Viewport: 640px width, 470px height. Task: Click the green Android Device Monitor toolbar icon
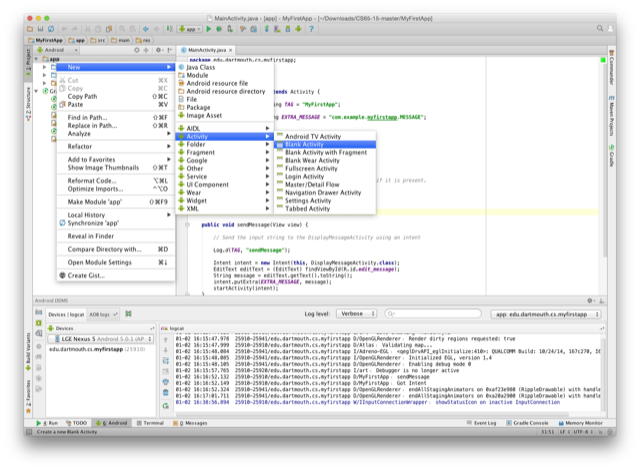[298, 29]
